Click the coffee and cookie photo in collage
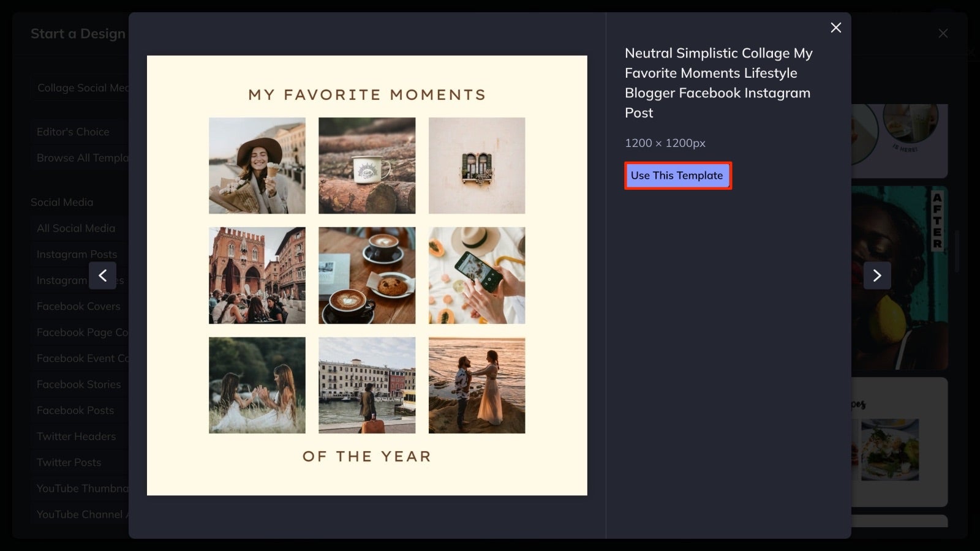Image resolution: width=980 pixels, height=551 pixels. point(366,275)
